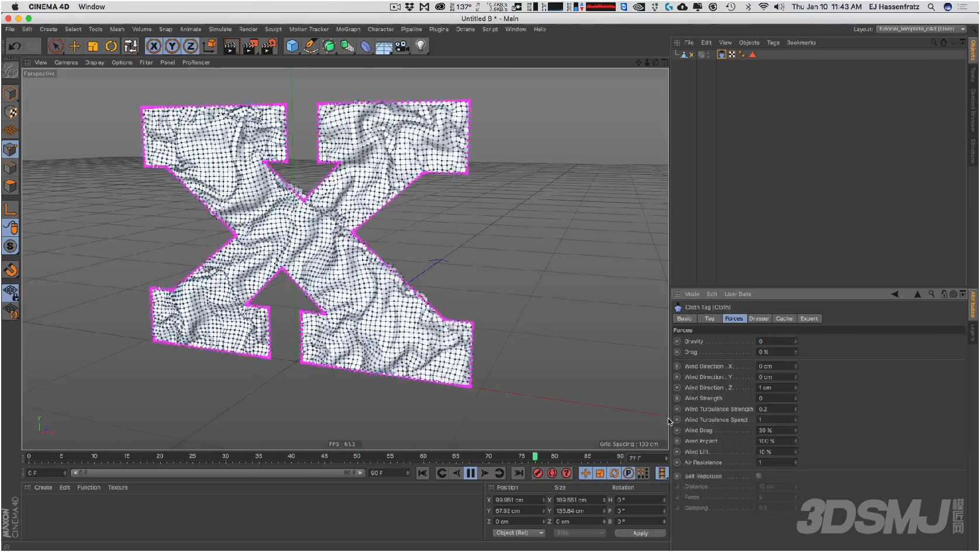
Task: Open the Basic tab in Attributes
Action: pyautogui.click(x=685, y=319)
